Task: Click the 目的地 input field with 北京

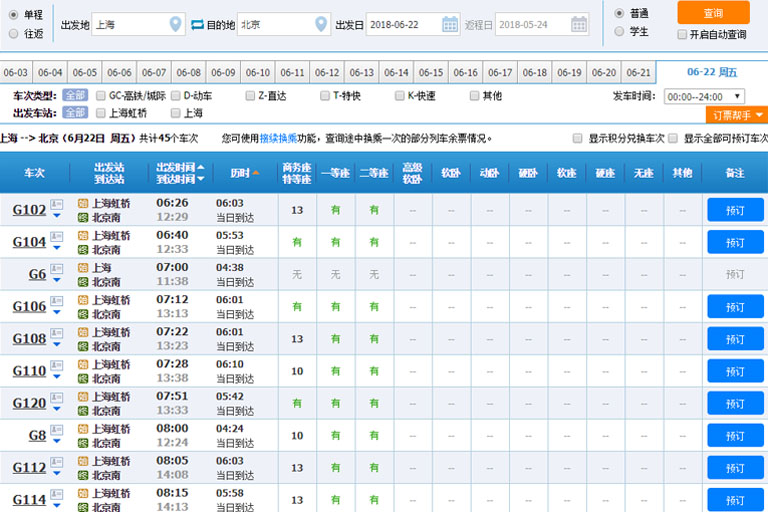Action: [x=284, y=24]
